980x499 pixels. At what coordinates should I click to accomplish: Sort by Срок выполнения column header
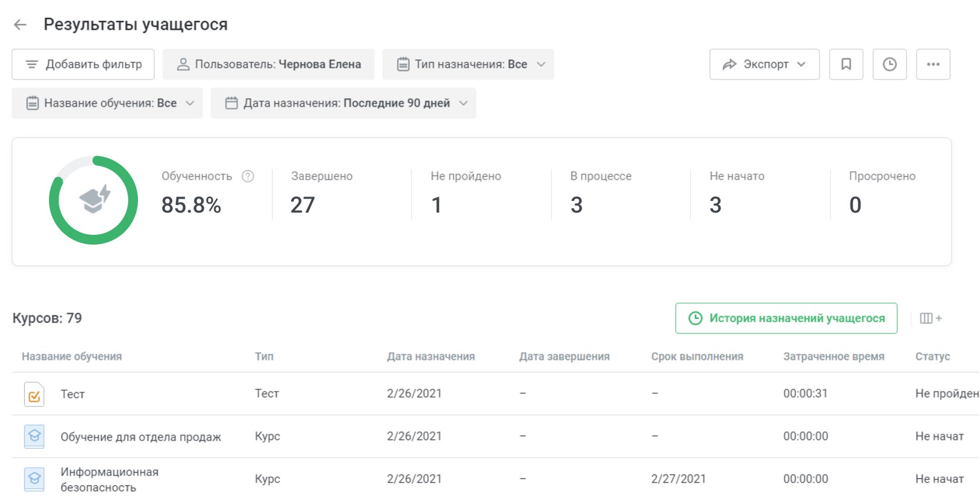(697, 356)
